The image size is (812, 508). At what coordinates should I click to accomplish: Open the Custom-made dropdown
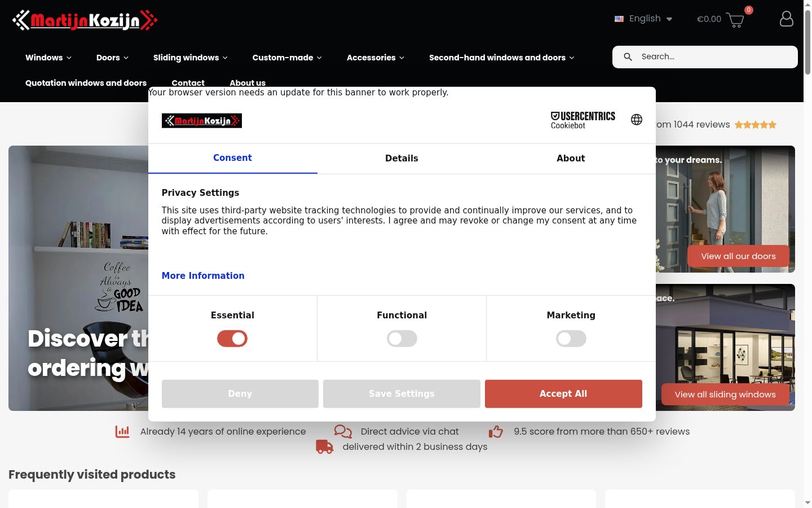pyautogui.click(x=287, y=58)
